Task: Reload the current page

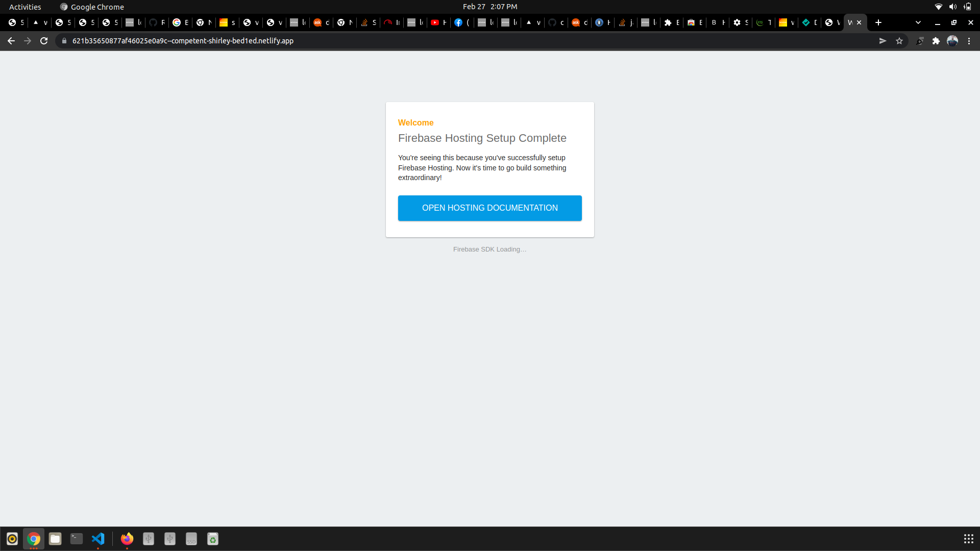Action: [x=44, y=41]
